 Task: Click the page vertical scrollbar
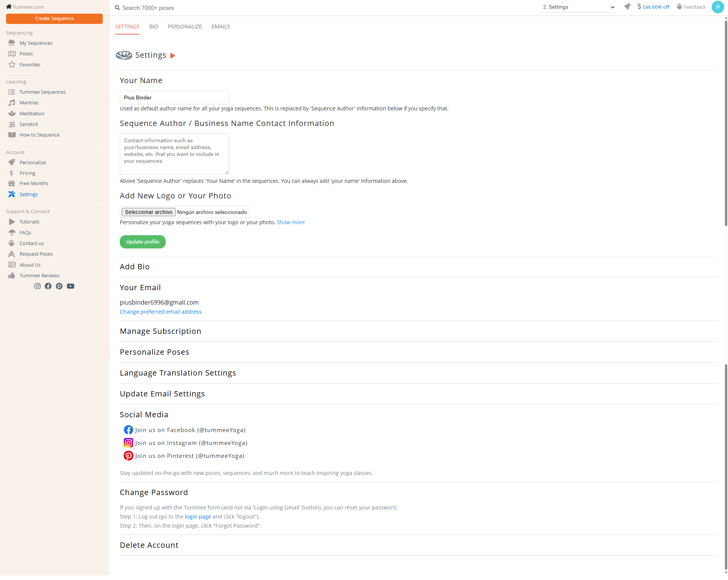[x=726, y=121]
